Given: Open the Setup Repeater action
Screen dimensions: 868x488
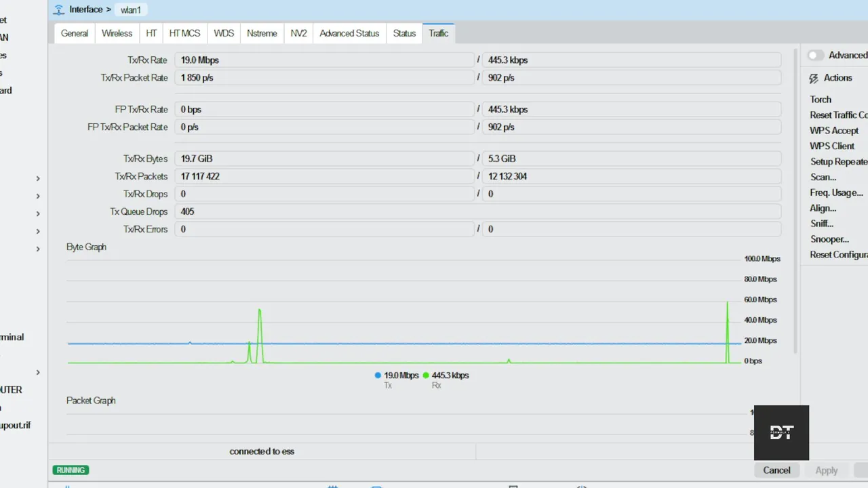Looking at the screenshot, I should tap(839, 162).
